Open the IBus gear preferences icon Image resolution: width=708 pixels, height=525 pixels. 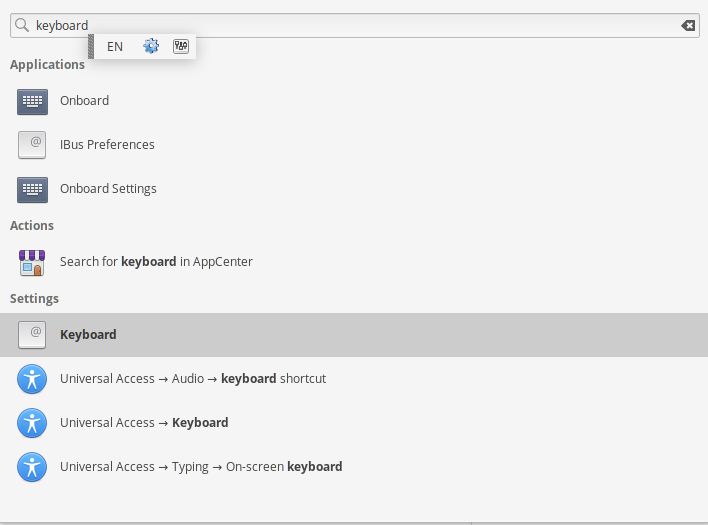tap(151, 46)
